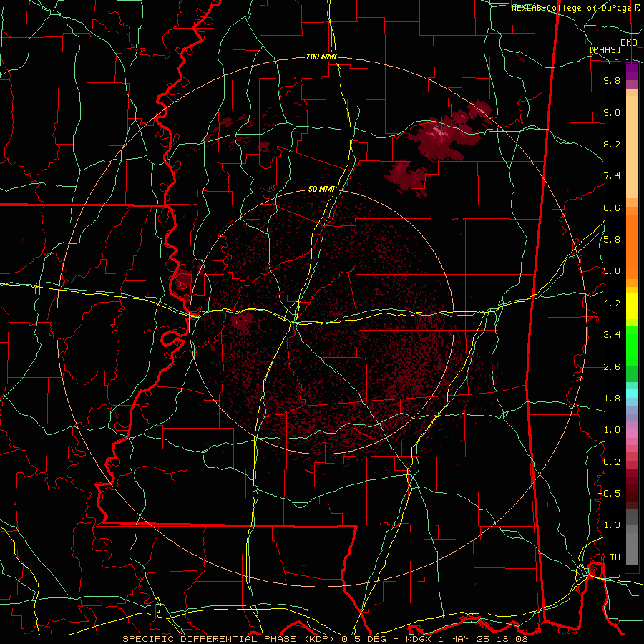Select the [PHAS] units label
644x644 pixels.
pyautogui.click(x=605, y=49)
